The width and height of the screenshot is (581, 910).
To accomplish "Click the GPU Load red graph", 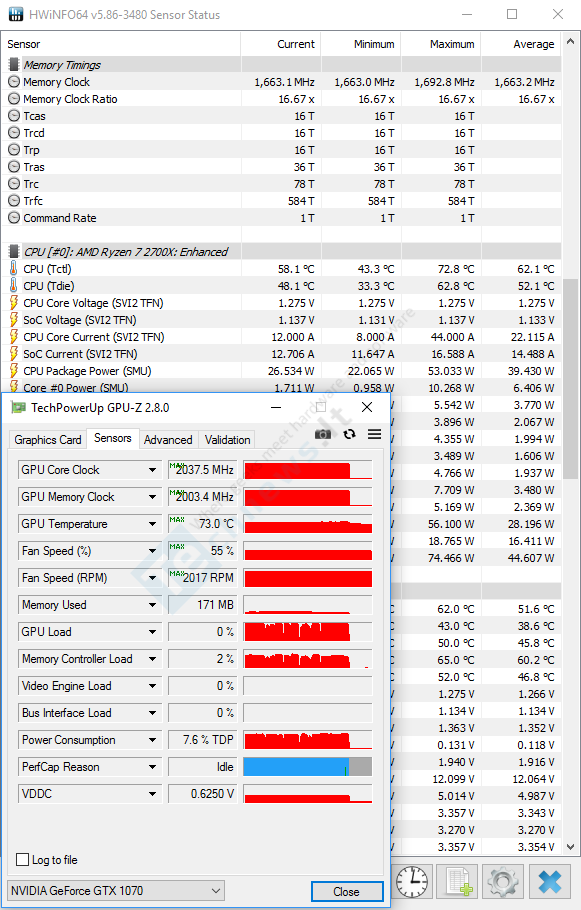I will (x=308, y=631).
